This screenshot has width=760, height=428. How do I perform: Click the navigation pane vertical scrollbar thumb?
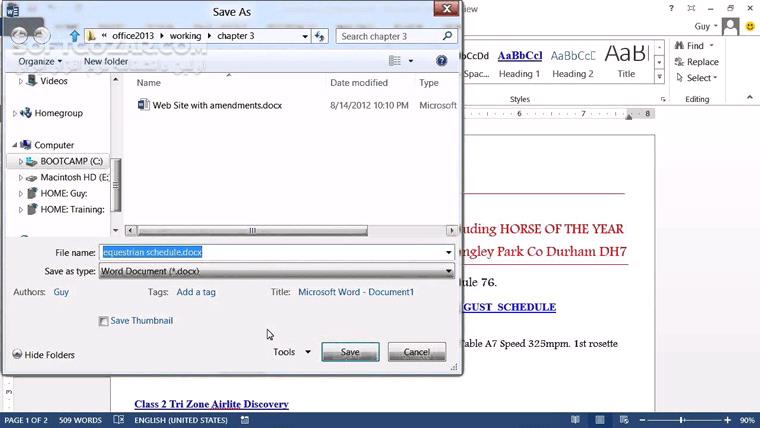[x=116, y=185]
